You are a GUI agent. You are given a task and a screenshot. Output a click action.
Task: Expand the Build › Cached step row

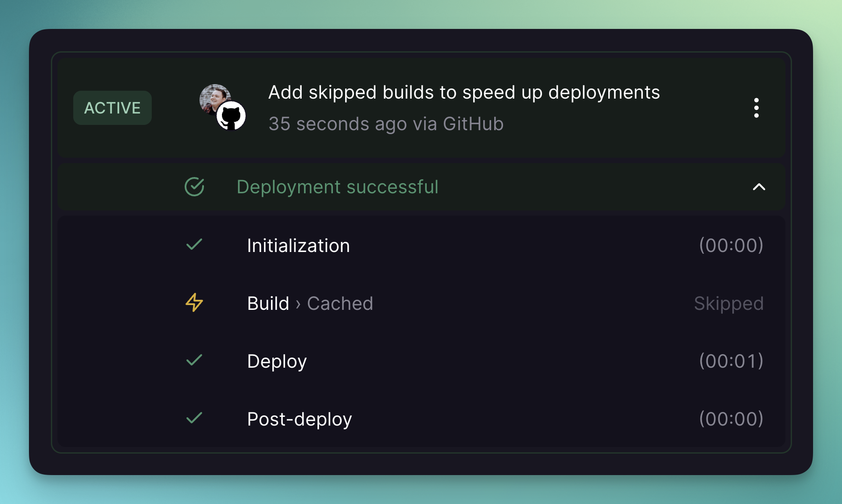pos(310,303)
